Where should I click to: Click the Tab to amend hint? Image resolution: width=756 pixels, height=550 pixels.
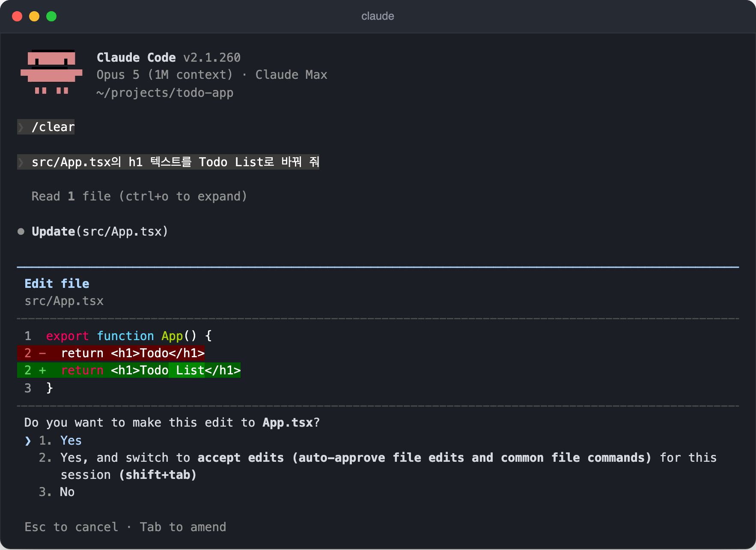tap(183, 527)
